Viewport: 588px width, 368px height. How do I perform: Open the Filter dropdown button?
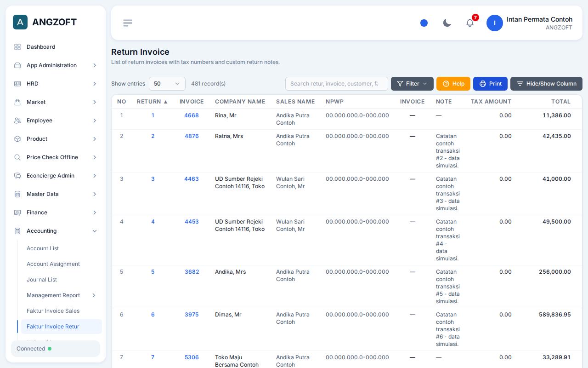point(412,84)
